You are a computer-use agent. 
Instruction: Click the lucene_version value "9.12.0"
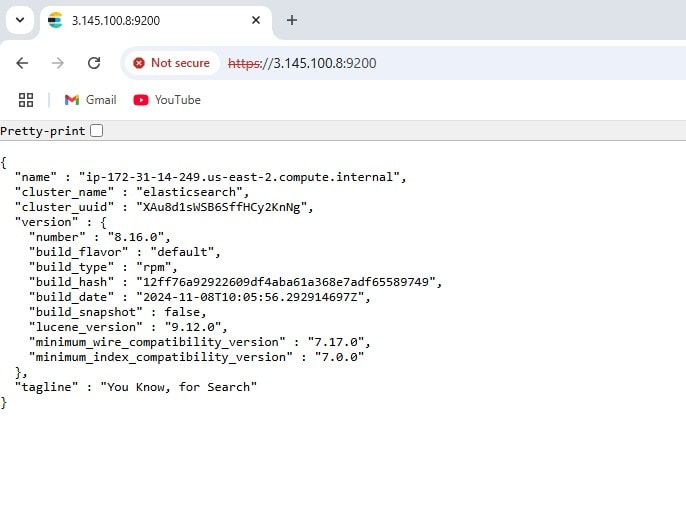[x=193, y=327]
